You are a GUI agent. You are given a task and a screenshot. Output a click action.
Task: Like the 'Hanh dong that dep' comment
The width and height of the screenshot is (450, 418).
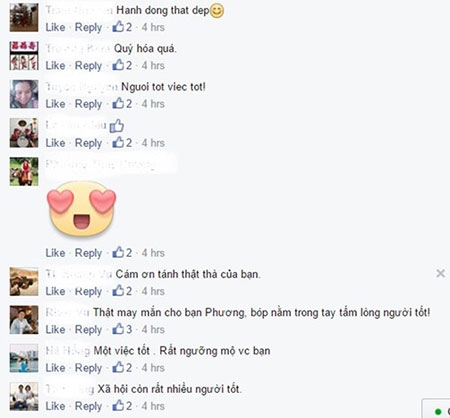[x=55, y=27]
